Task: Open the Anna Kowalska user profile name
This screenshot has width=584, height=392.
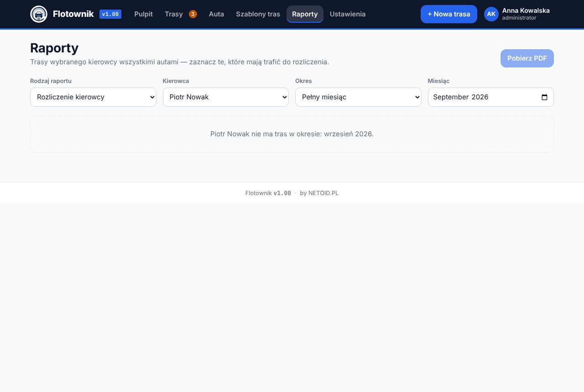Action: (526, 10)
